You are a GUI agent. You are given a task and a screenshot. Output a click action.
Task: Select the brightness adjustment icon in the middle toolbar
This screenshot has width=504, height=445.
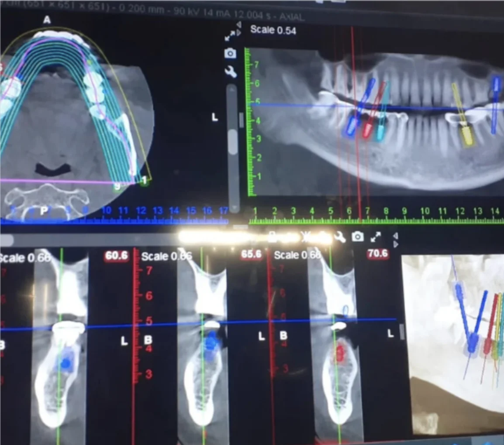[305, 236]
